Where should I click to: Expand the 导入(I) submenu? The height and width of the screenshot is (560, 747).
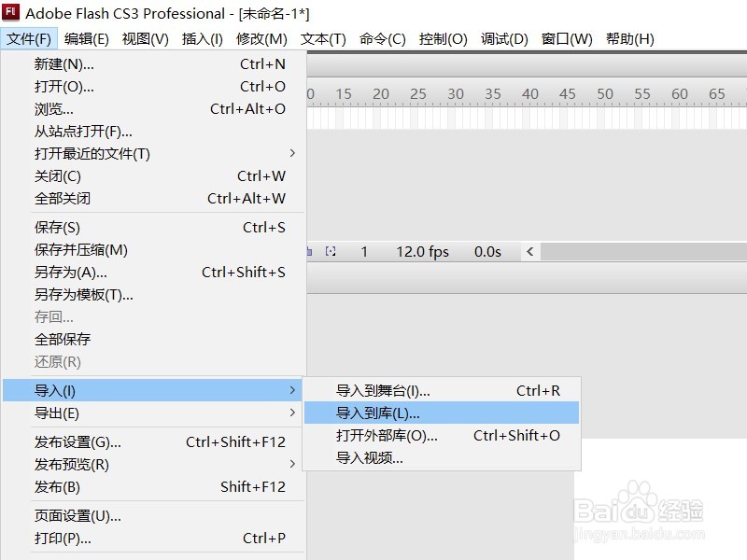click(x=153, y=390)
